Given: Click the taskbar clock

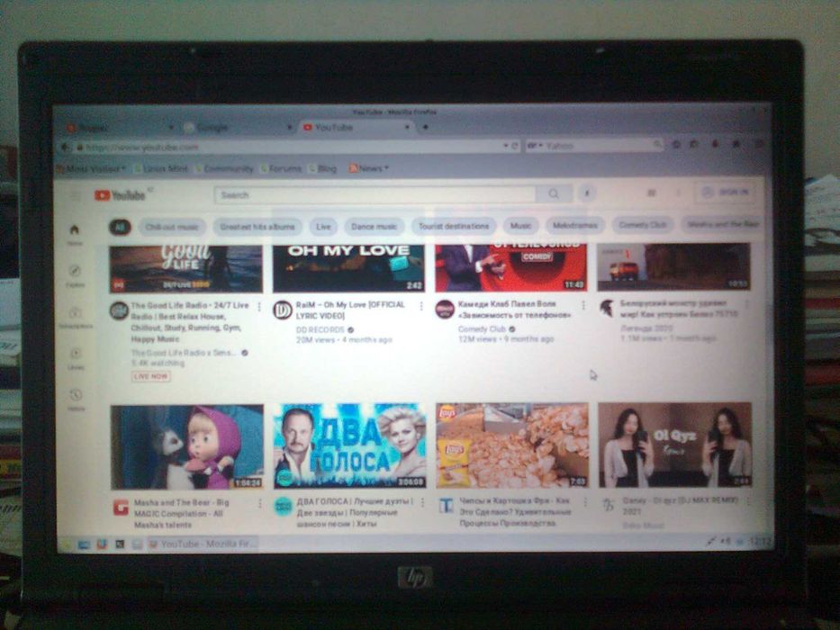Looking at the screenshot, I should (x=759, y=542).
